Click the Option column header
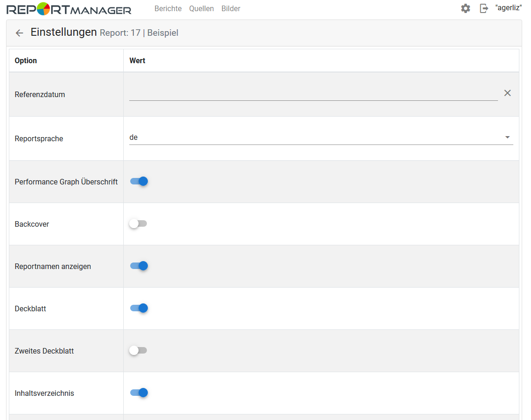Screen dimensions: 531x420 26,60
